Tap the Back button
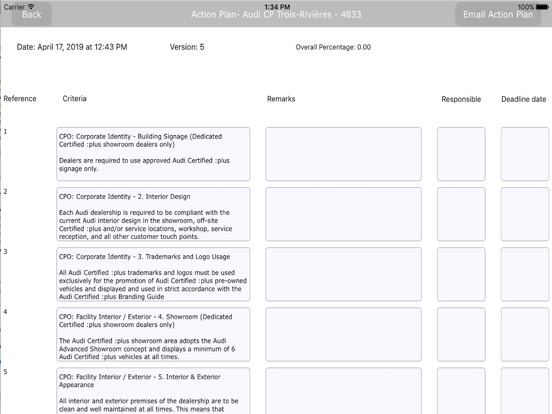 [x=32, y=14]
